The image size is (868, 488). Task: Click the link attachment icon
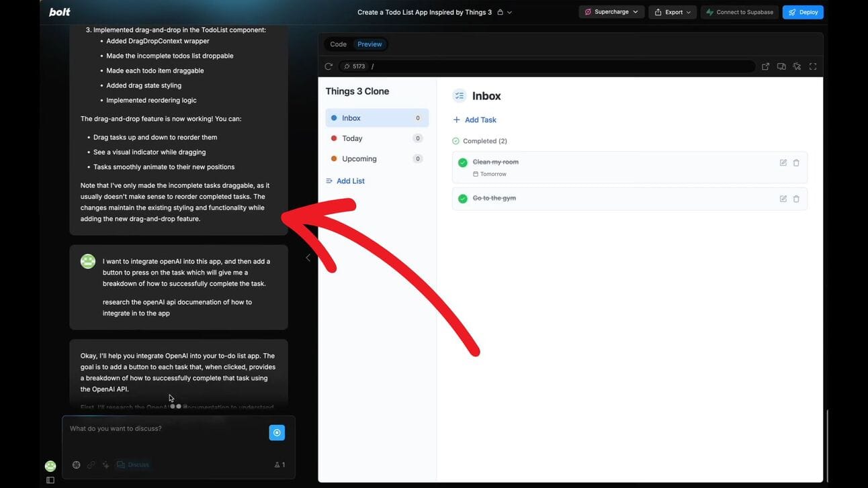[91, 465]
